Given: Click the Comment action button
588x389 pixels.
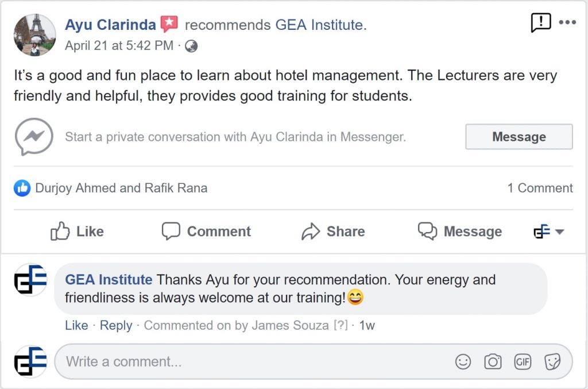Looking at the screenshot, I should click(206, 232).
